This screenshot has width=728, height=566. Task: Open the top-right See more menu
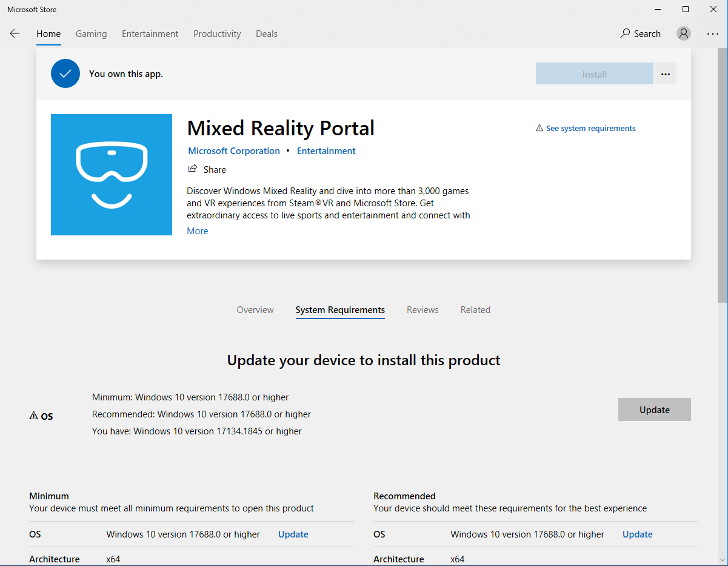tap(713, 34)
